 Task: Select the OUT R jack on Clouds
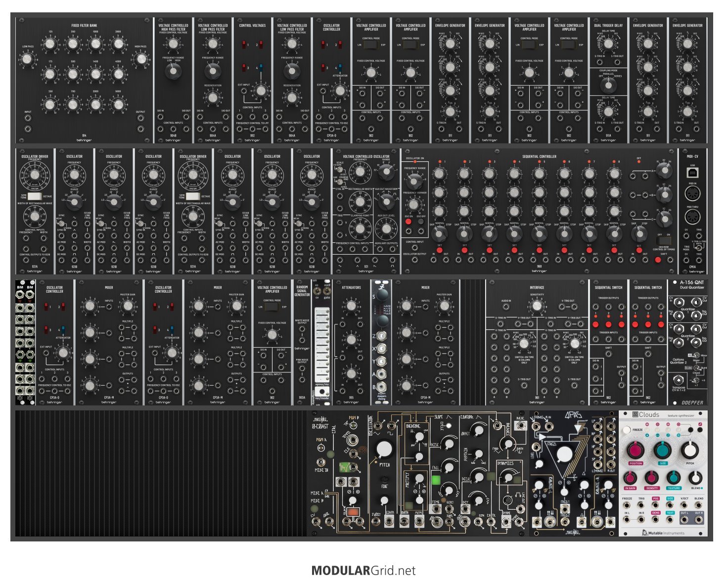click(x=698, y=520)
